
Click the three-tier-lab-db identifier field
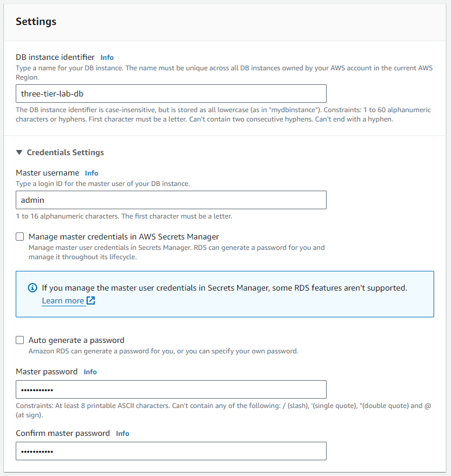tap(171, 94)
